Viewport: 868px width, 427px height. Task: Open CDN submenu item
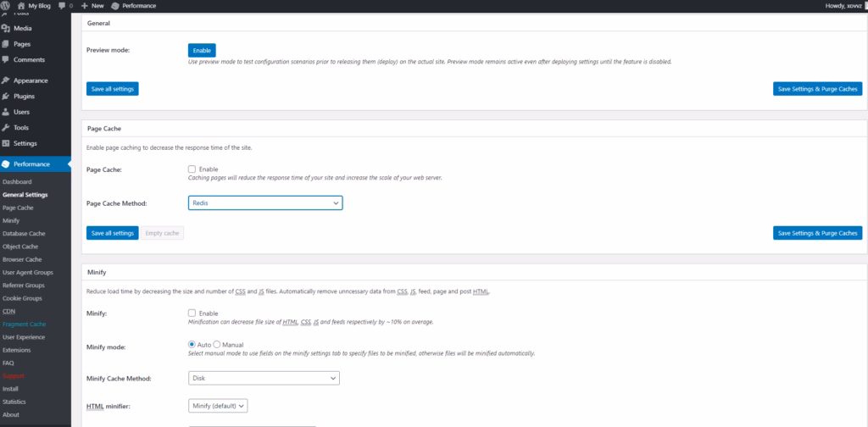(8, 312)
